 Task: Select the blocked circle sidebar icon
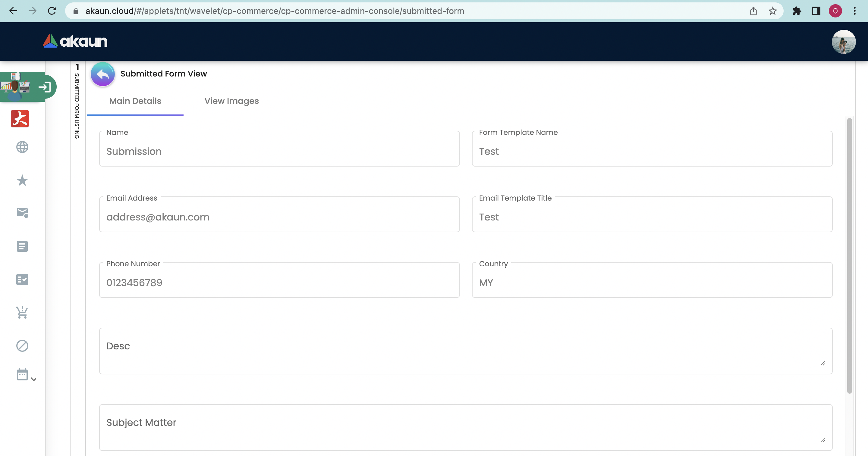point(22,345)
